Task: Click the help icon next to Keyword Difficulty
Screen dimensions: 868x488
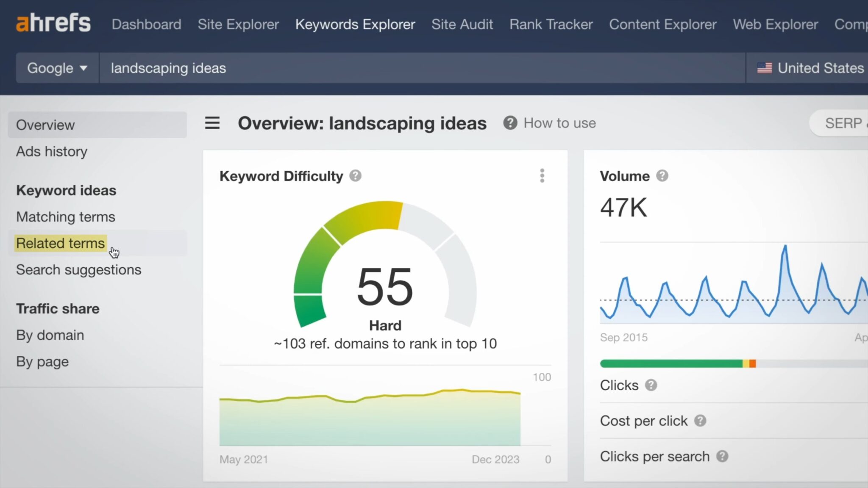Action: tap(356, 176)
